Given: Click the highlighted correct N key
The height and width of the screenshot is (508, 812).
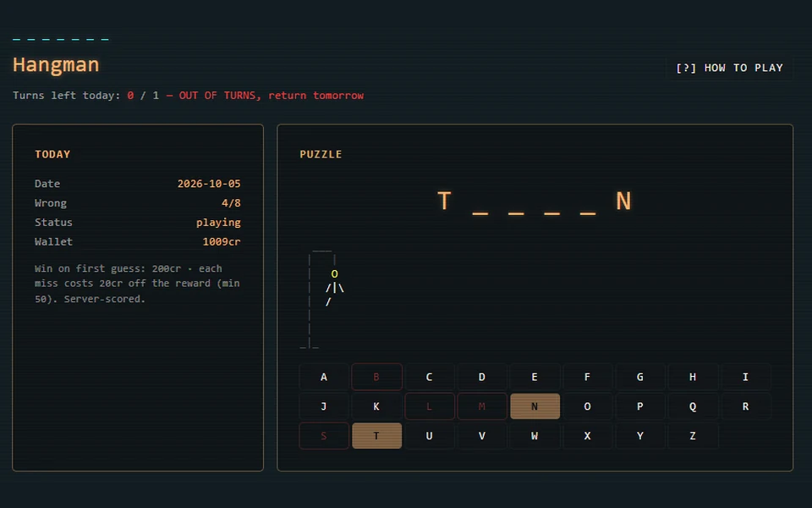Looking at the screenshot, I should click(535, 406).
